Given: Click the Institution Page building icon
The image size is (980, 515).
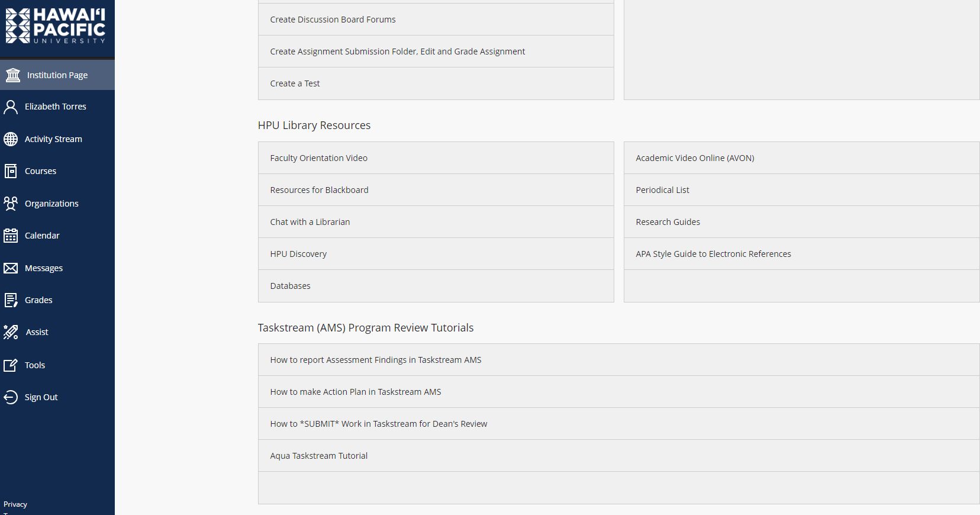Looking at the screenshot, I should tap(12, 75).
